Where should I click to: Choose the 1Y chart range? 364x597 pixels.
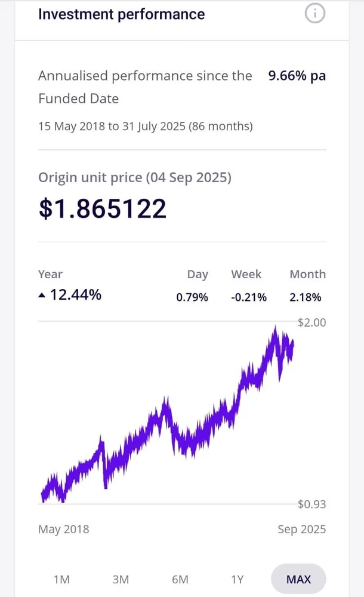tap(237, 579)
